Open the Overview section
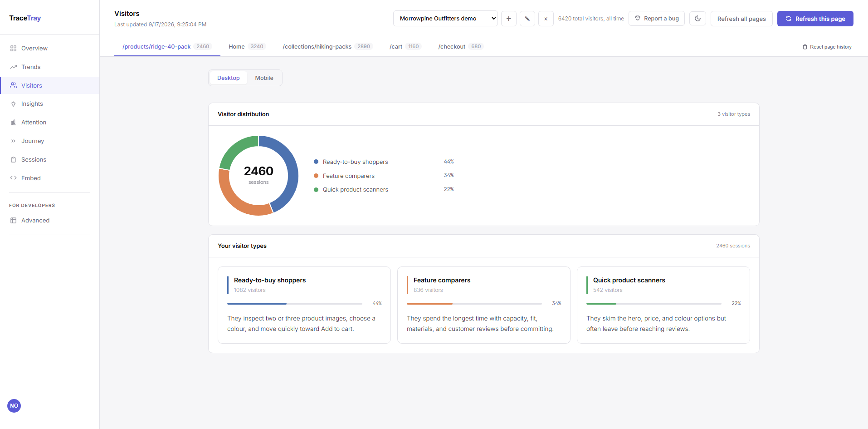868x429 pixels. point(49,48)
